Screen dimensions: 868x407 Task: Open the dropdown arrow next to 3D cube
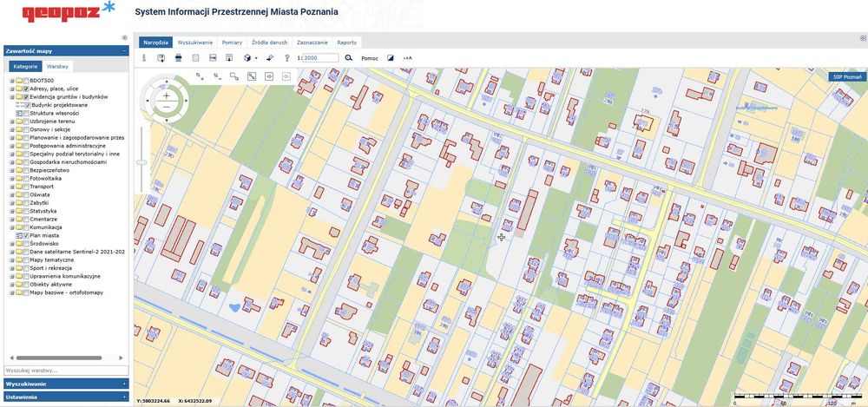pos(256,57)
